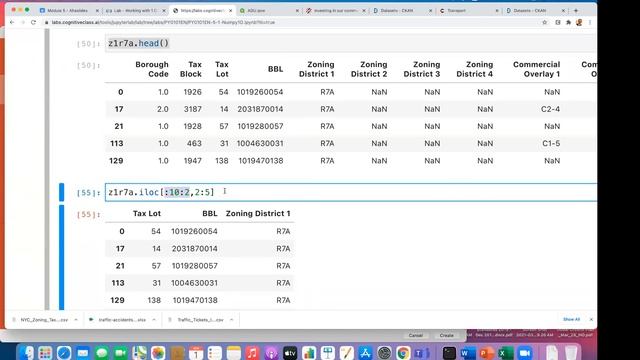The width and height of the screenshot is (640, 360).
Task: Open Apple TV from the Dock
Action: pos(290,353)
